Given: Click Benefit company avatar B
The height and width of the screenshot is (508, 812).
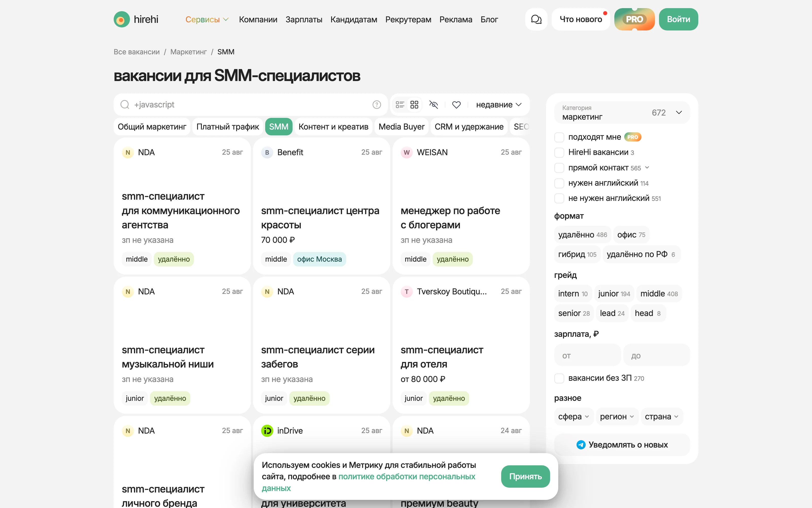Looking at the screenshot, I should [267, 153].
